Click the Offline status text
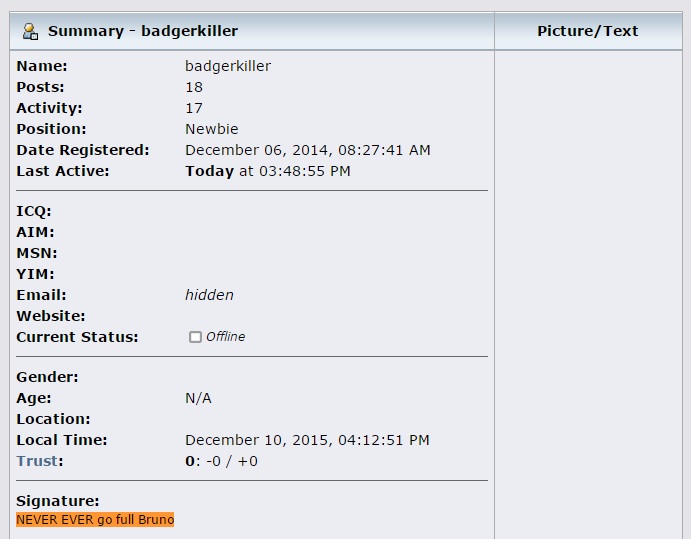691x539 pixels. tap(226, 337)
